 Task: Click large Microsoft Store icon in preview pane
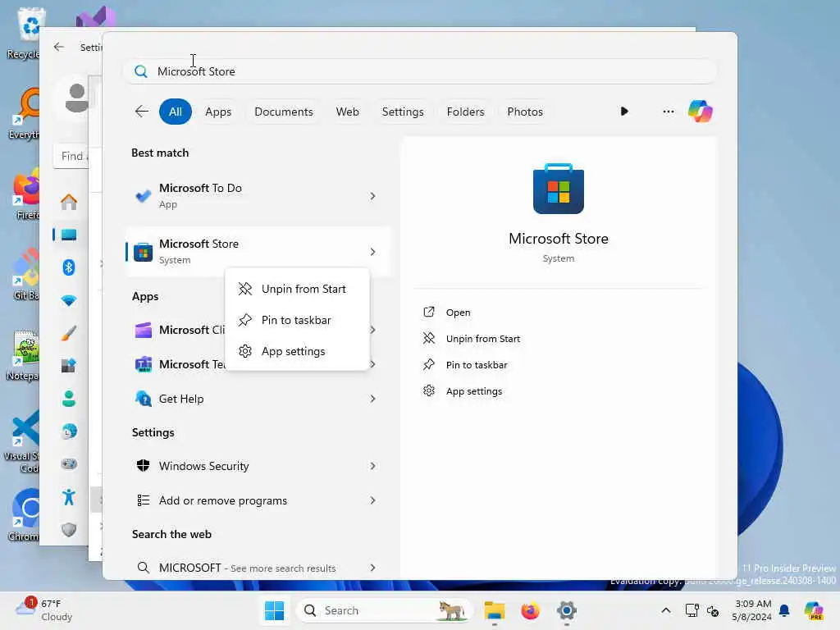pos(558,189)
